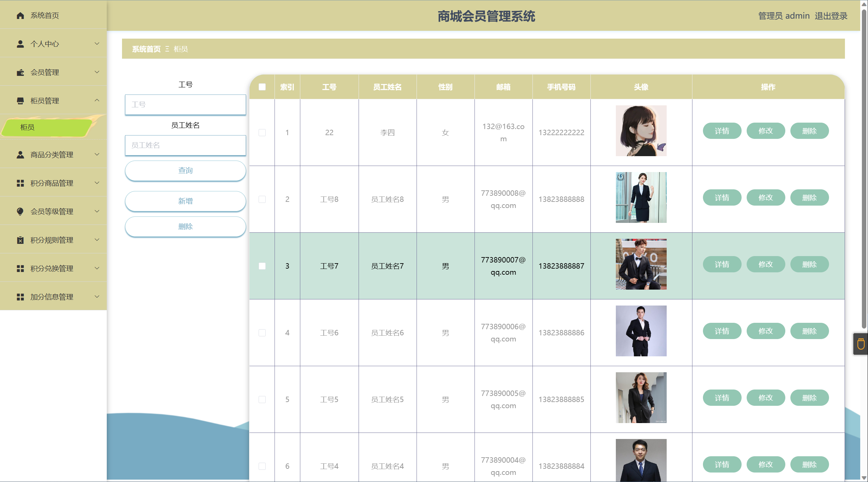Screen dimensions: 868x482
Task: Click the clipboard icon for 积分规则管理
Action: pyautogui.click(x=20, y=240)
